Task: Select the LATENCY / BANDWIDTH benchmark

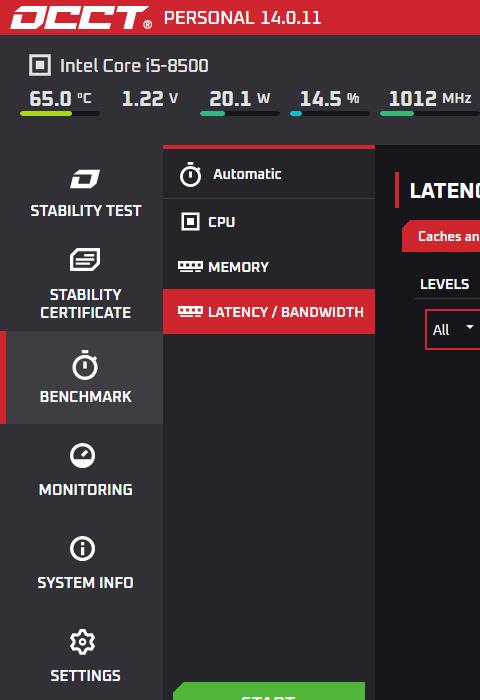Action: coord(269,312)
